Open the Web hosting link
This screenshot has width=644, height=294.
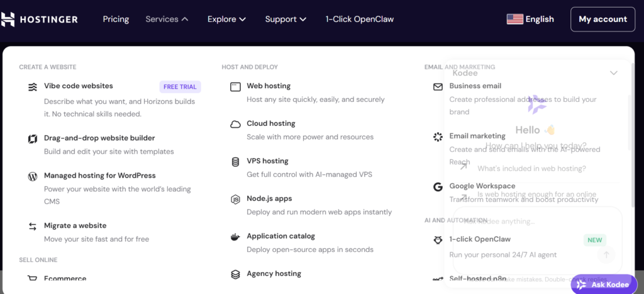point(269,86)
